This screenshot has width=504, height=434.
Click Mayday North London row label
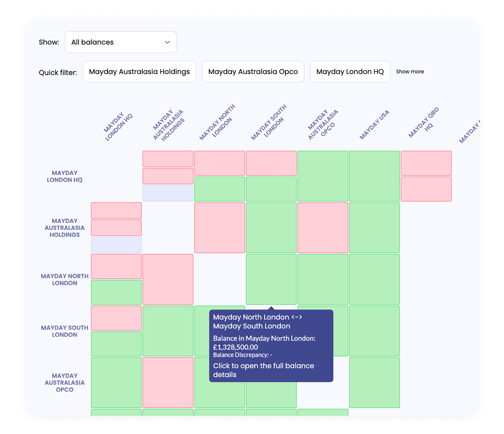65,279
